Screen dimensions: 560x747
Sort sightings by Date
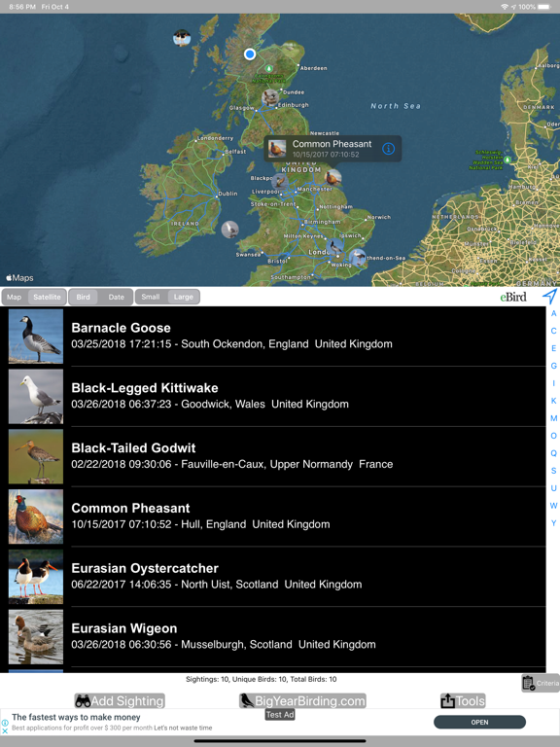point(117,297)
